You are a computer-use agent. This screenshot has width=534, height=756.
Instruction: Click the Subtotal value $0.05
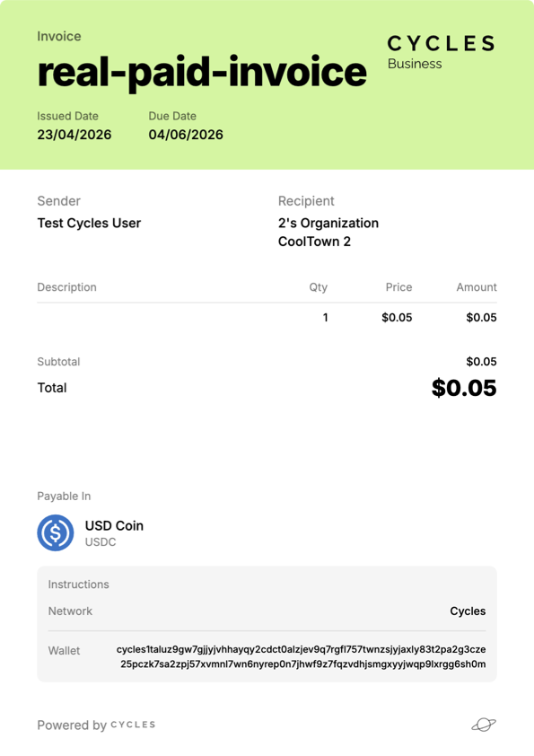pyautogui.click(x=481, y=362)
